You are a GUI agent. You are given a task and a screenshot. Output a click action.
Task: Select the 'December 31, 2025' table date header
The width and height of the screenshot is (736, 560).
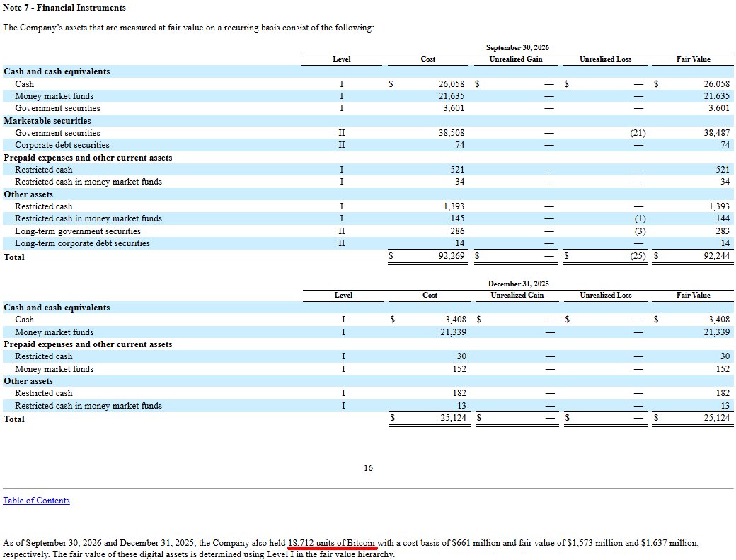(x=518, y=284)
